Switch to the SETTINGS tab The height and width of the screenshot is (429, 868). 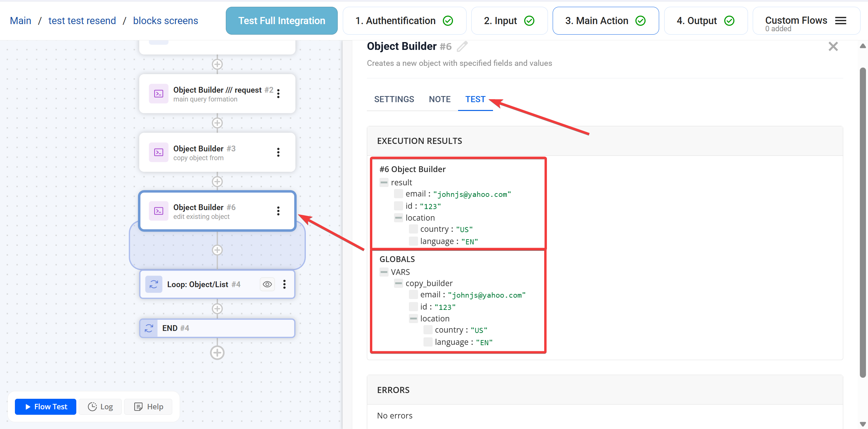point(394,99)
